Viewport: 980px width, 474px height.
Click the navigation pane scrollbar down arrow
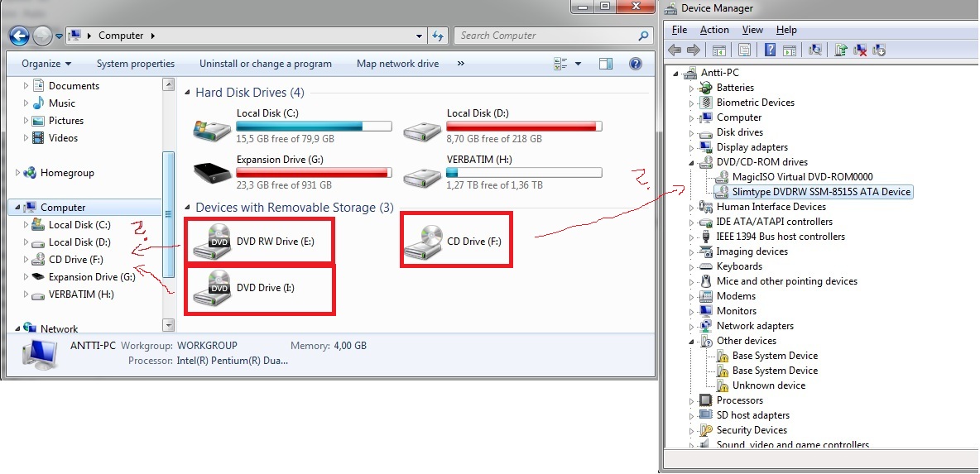click(168, 325)
